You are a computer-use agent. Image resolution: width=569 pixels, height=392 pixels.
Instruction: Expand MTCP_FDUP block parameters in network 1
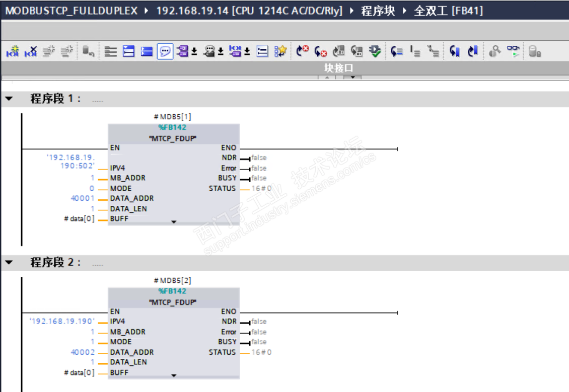point(174,222)
